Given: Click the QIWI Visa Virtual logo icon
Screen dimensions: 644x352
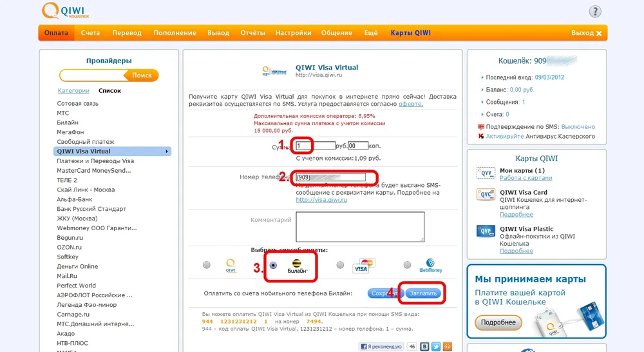Looking at the screenshot, I should pos(274,71).
